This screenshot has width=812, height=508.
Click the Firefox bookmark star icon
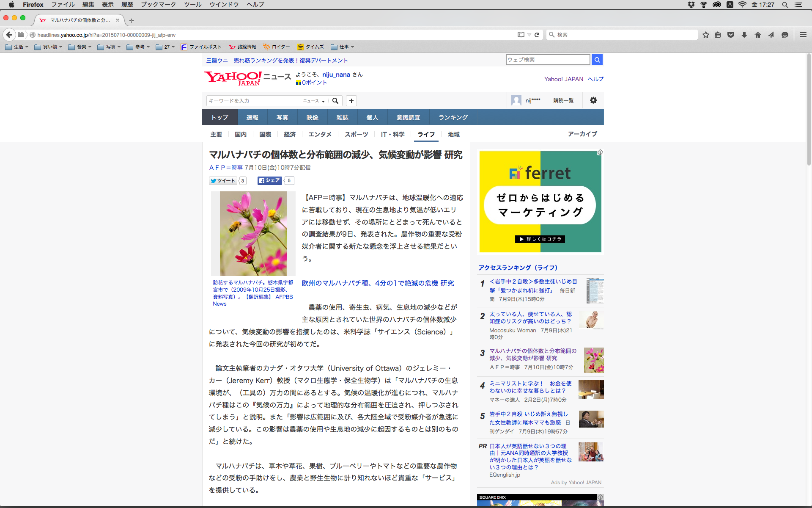coord(705,35)
